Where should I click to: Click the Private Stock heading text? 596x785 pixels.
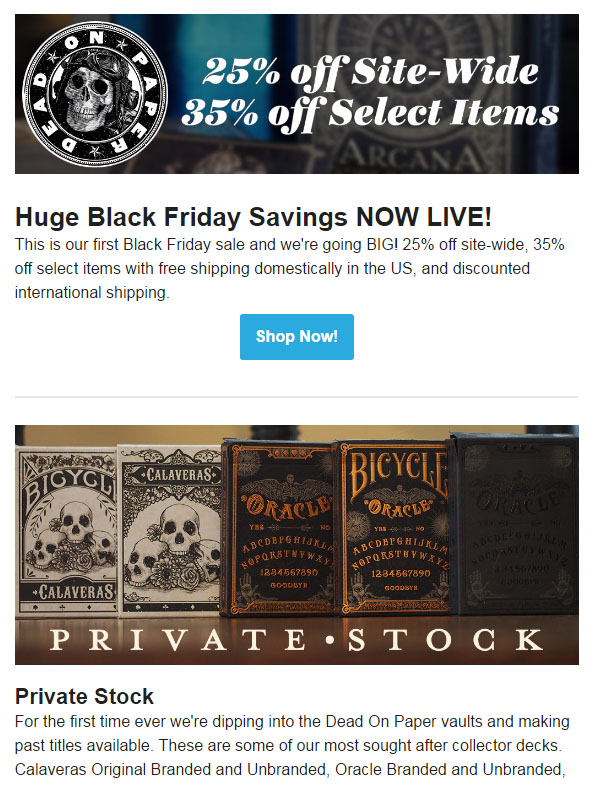tap(84, 696)
